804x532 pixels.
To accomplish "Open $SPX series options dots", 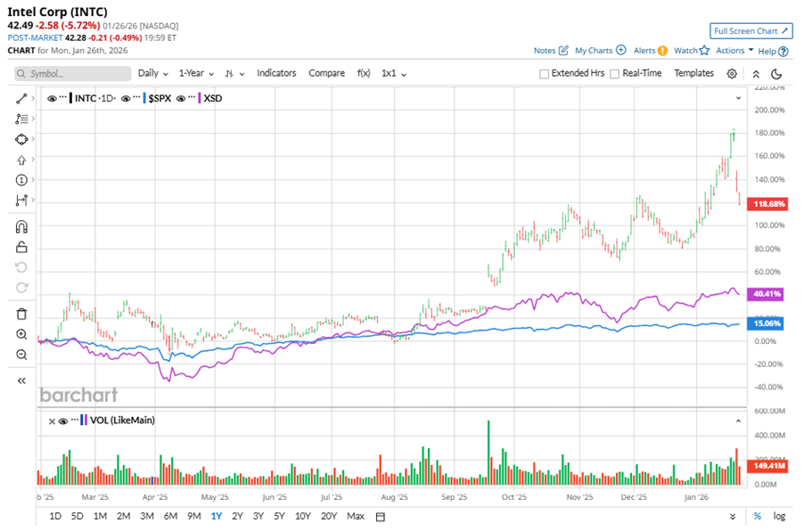I will coord(136,97).
